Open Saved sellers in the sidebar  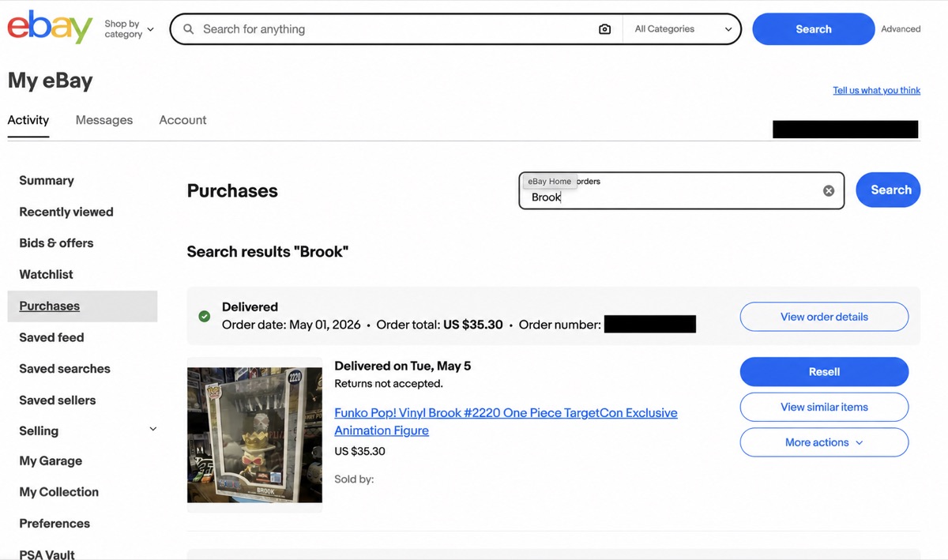pos(58,400)
